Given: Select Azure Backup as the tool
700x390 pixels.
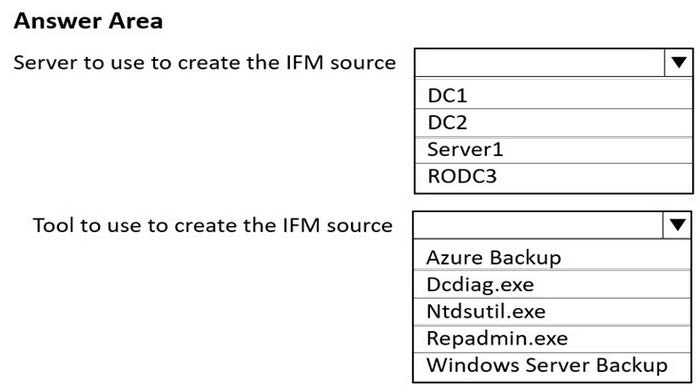Looking at the screenshot, I should [x=552, y=257].
